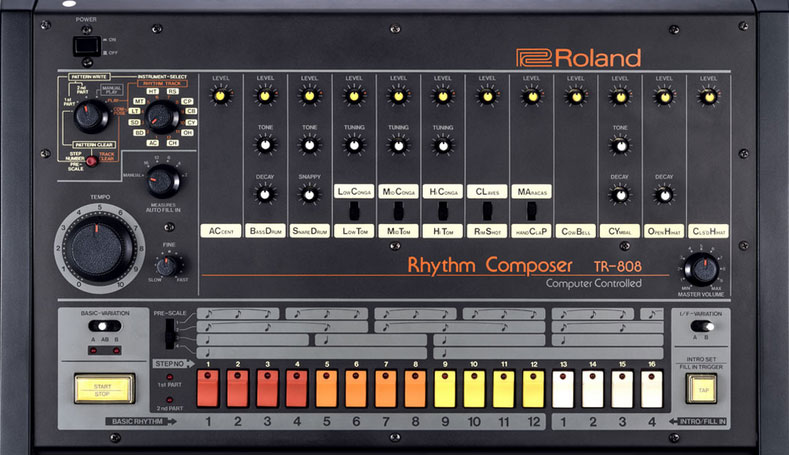Screen dimensions: 789x455
Task: Activate orange step button 5
Action: coord(327,389)
